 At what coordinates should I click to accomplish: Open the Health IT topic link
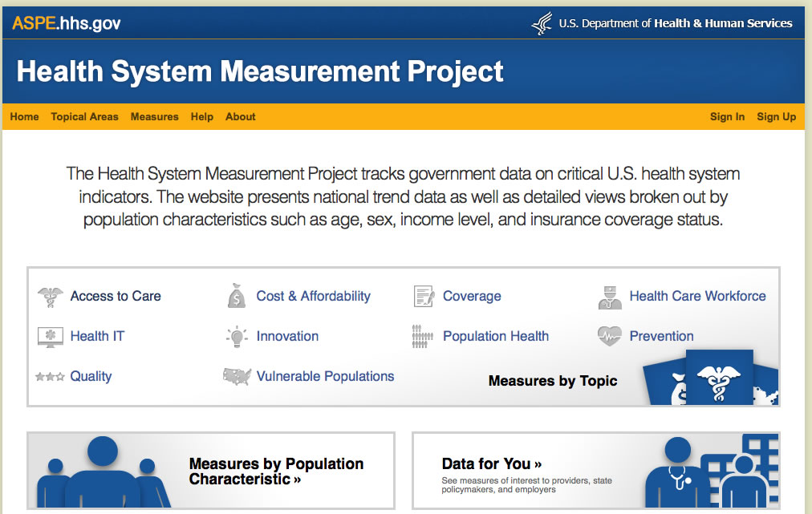click(97, 337)
